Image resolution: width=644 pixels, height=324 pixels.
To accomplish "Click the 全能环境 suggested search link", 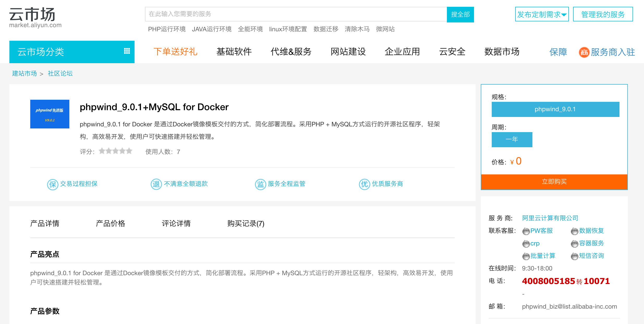I will (250, 29).
